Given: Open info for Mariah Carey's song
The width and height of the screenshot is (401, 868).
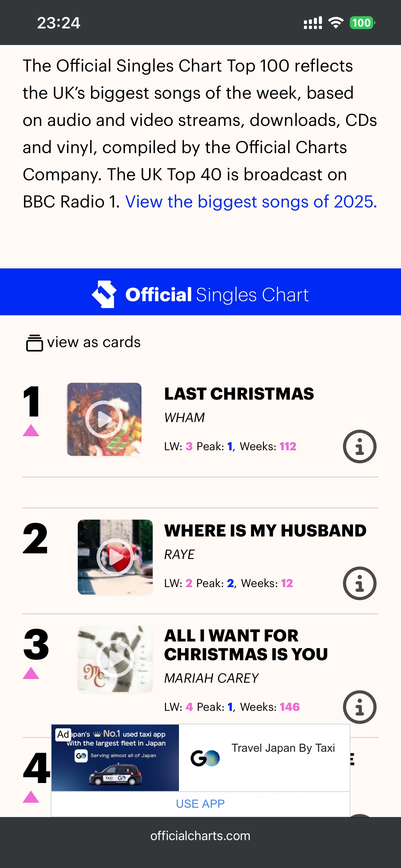Looking at the screenshot, I should click(359, 707).
